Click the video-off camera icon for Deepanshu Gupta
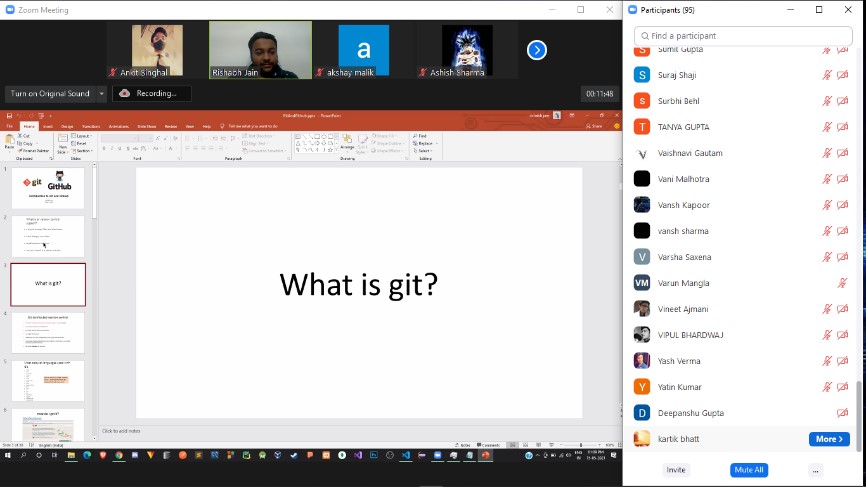The width and height of the screenshot is (866, 487). click(843, 413)
